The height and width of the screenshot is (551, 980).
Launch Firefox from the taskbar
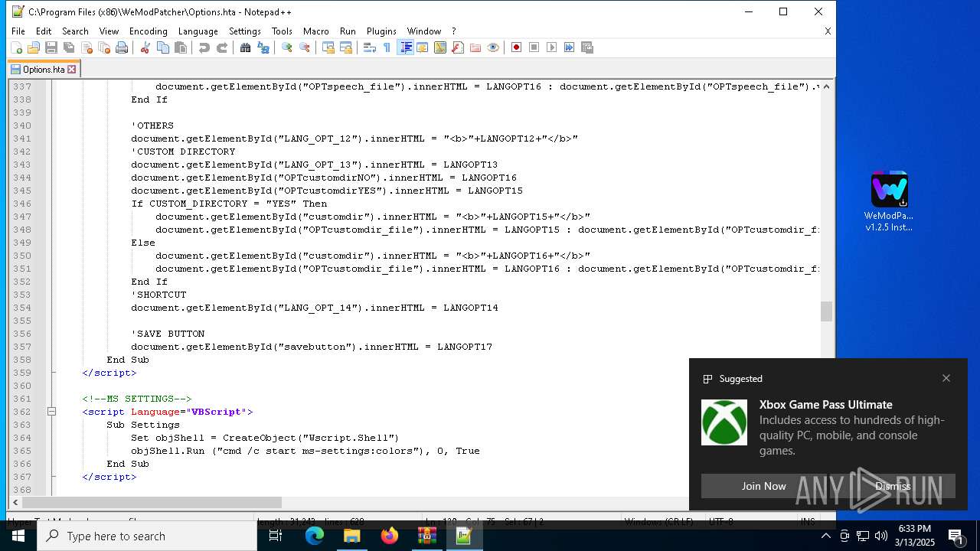click(x=390, y=536)
